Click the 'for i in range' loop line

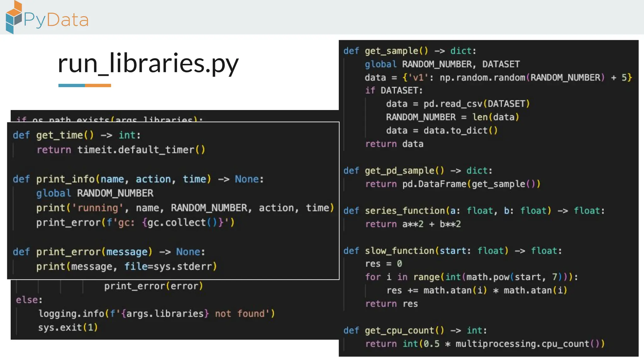[x=471, y=277]
